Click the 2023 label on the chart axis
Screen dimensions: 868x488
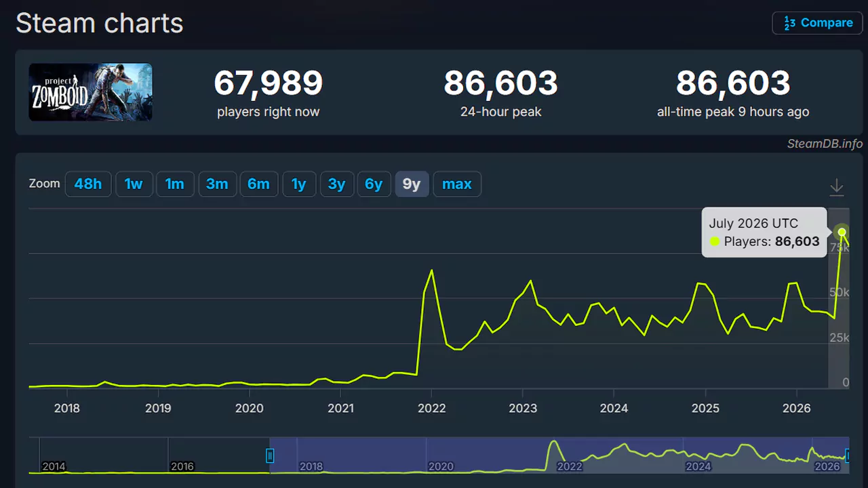click(x=523, y=408)
